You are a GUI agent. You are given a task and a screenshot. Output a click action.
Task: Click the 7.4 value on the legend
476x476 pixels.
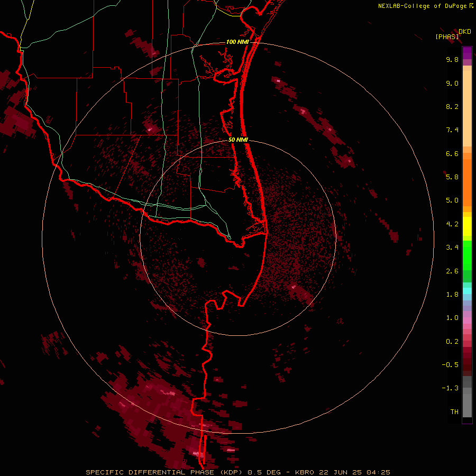(x=452, y=130)
